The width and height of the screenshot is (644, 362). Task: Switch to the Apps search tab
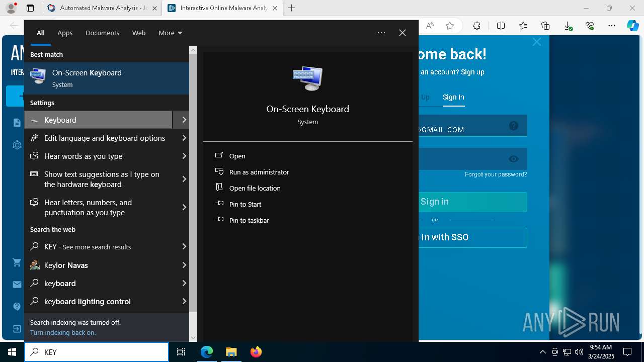65,33
